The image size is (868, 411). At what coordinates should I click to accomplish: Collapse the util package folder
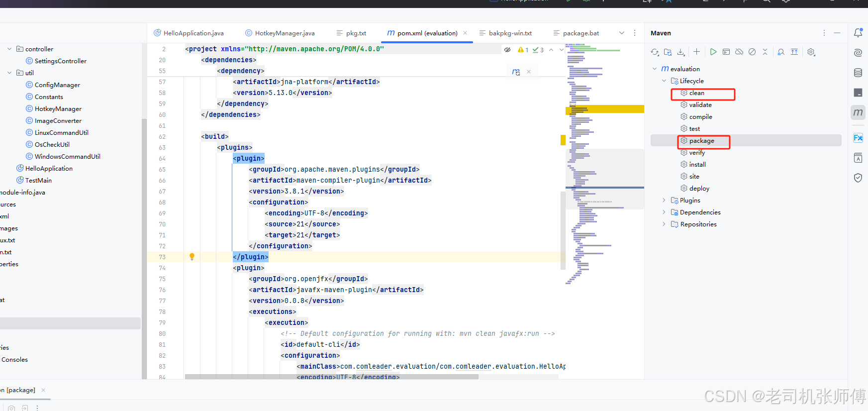9,73
